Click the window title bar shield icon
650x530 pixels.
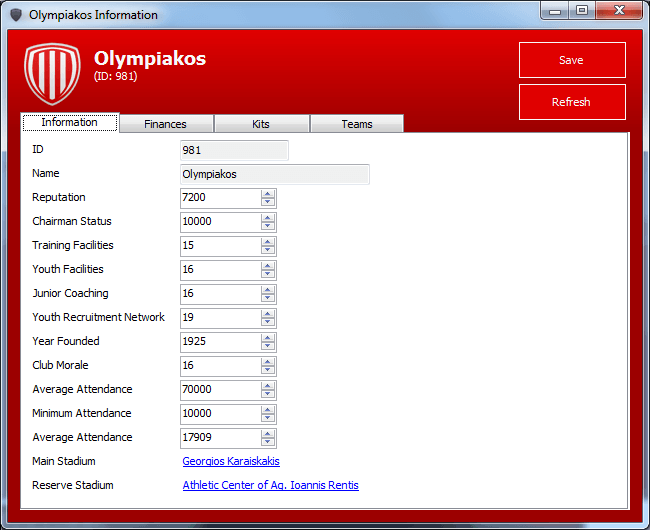click(x=16, y=15)
